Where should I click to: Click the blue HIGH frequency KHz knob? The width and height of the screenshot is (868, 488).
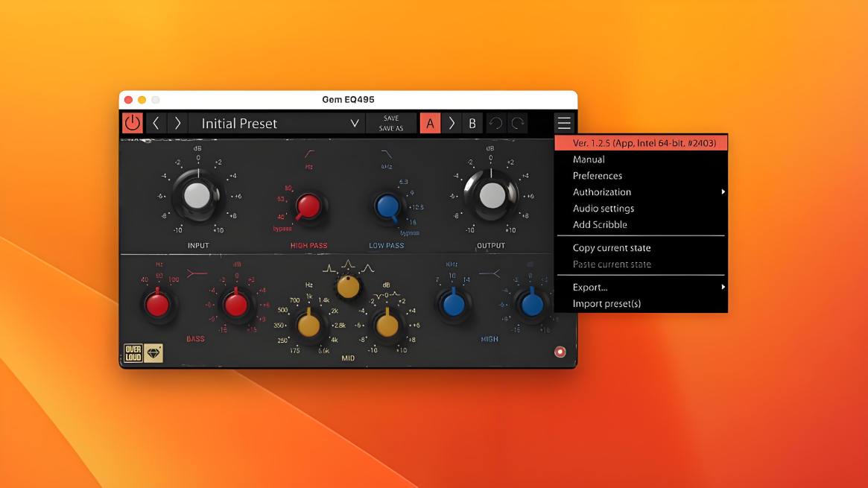click(454, 304)
